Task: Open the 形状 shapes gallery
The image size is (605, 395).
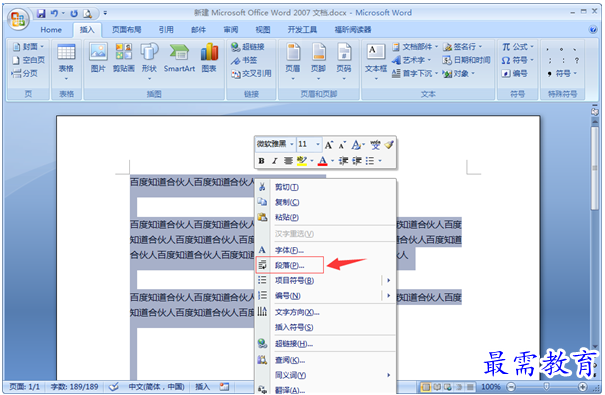Action: pos(149,61)
